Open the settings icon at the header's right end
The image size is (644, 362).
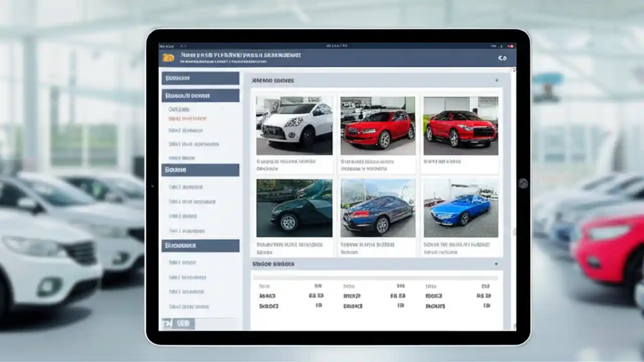(x=501, y=57)
